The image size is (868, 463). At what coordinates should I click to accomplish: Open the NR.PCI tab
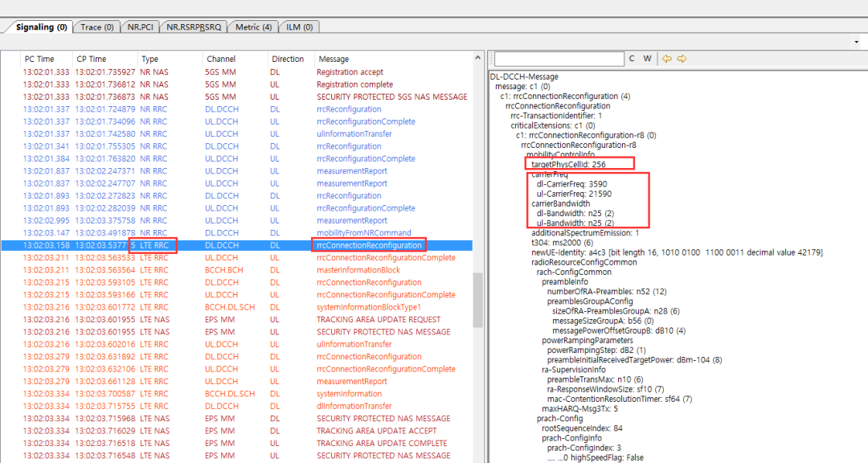pyautogui.click(x=140, y=27)
